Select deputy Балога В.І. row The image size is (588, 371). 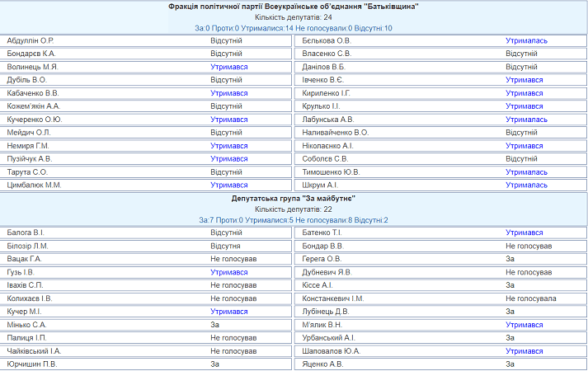(145, 232)
